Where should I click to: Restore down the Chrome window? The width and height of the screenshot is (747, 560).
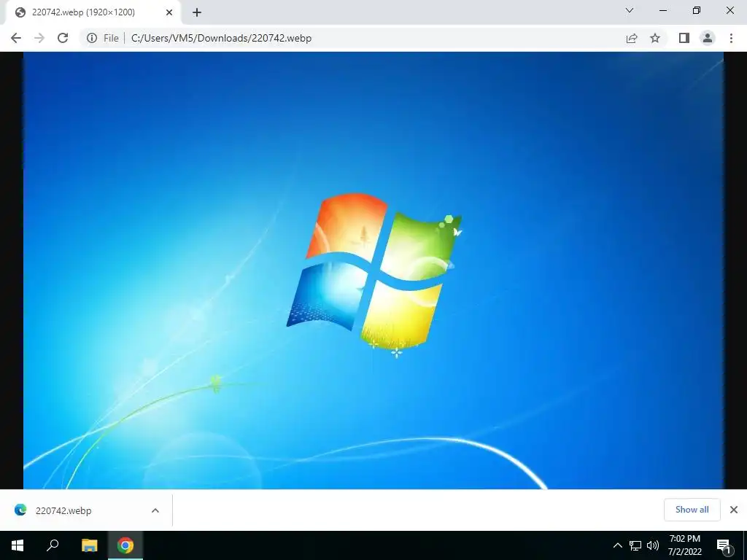pos(697,10)
